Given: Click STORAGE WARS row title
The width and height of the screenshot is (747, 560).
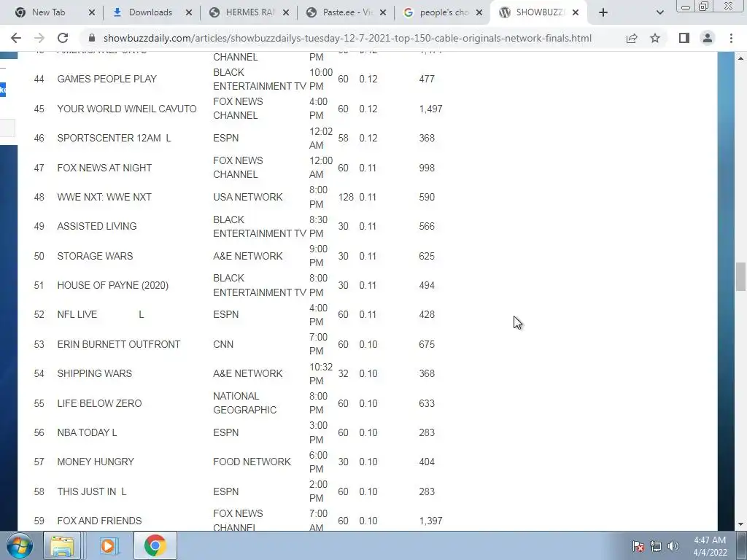Looking at the screenshot, I should coord(95,256).
